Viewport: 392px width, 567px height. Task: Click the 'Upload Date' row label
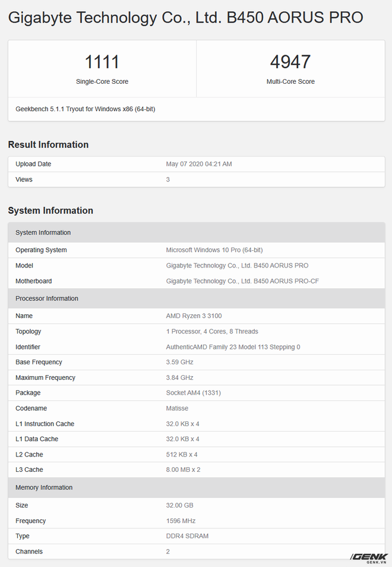(x=33, y=164)
